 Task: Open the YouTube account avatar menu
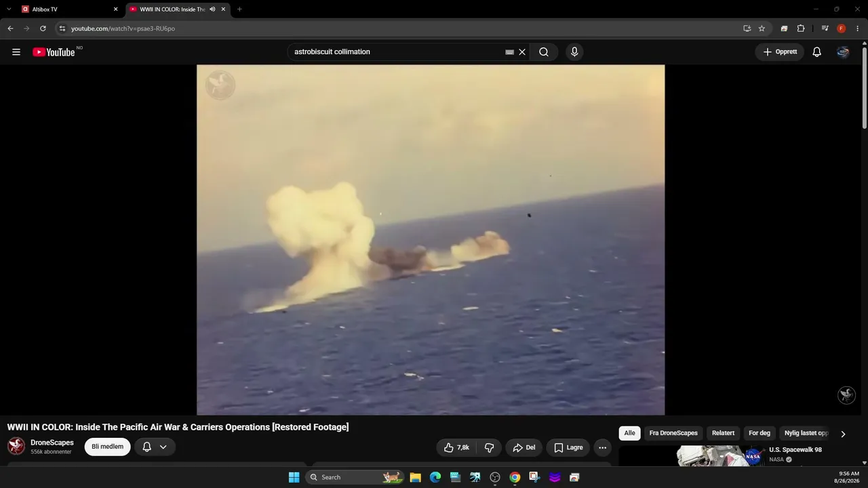[843, 52]
